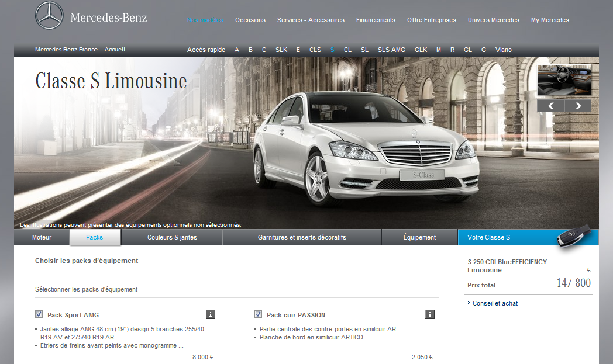
Task: Open the Votre Classe S tab
Action: point(528,237)
